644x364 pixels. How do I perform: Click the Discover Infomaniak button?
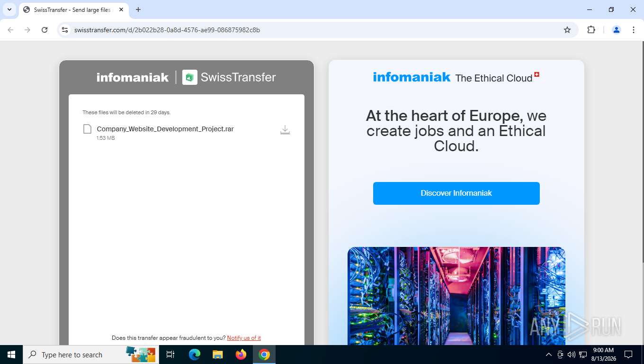(456, 193)
